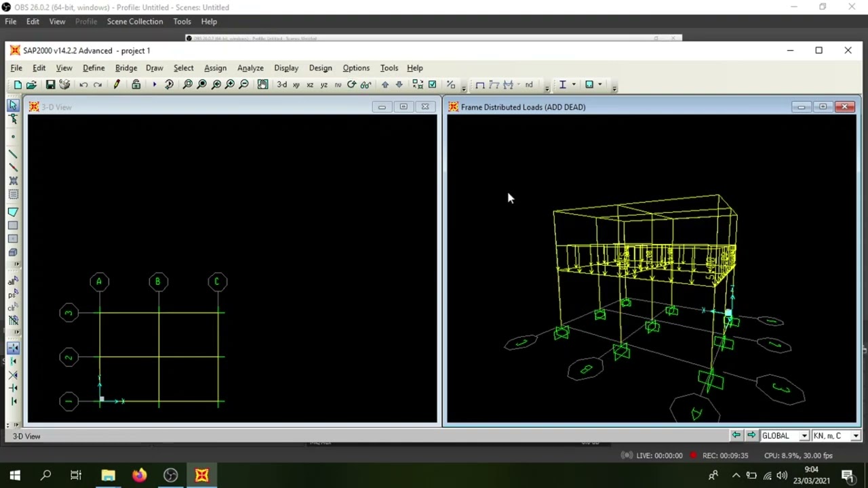Click the pencil refresh window icon
The width and height of the screenshot is (868, 488).
pyautogui.click(x=117, y=85)
